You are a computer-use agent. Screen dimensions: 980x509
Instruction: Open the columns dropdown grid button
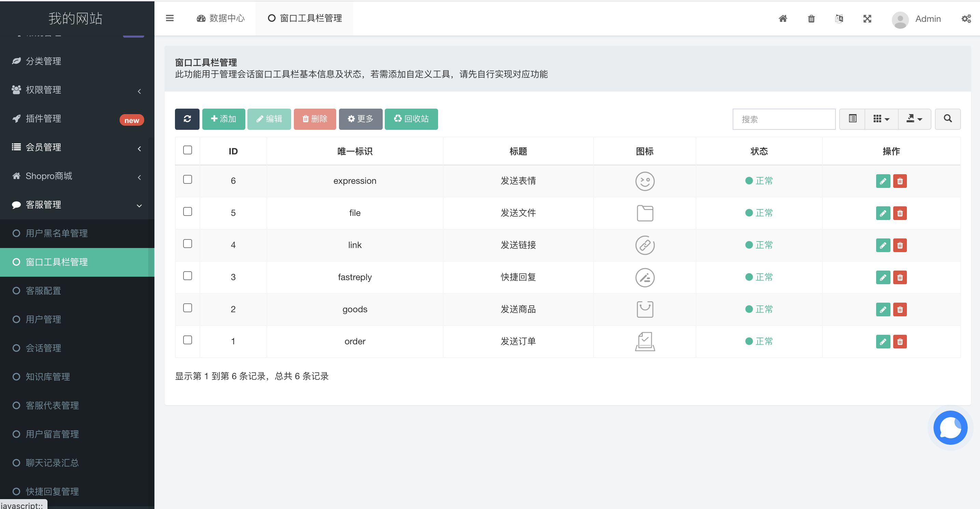[x=881, y=119]
